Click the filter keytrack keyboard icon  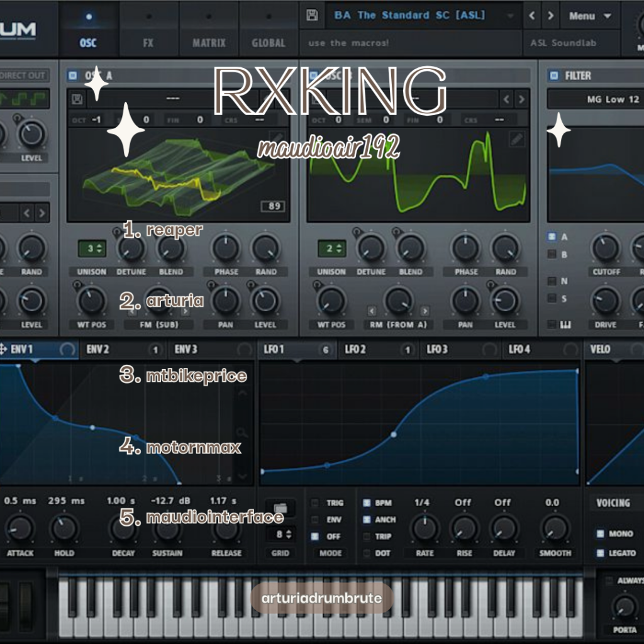point(565,325)
